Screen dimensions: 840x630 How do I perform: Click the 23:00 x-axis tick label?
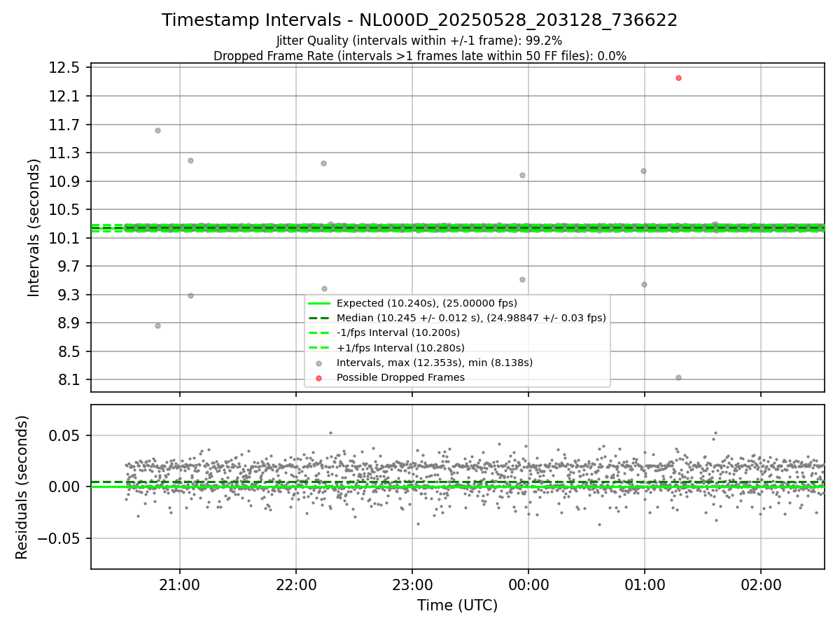pos(412,584)
